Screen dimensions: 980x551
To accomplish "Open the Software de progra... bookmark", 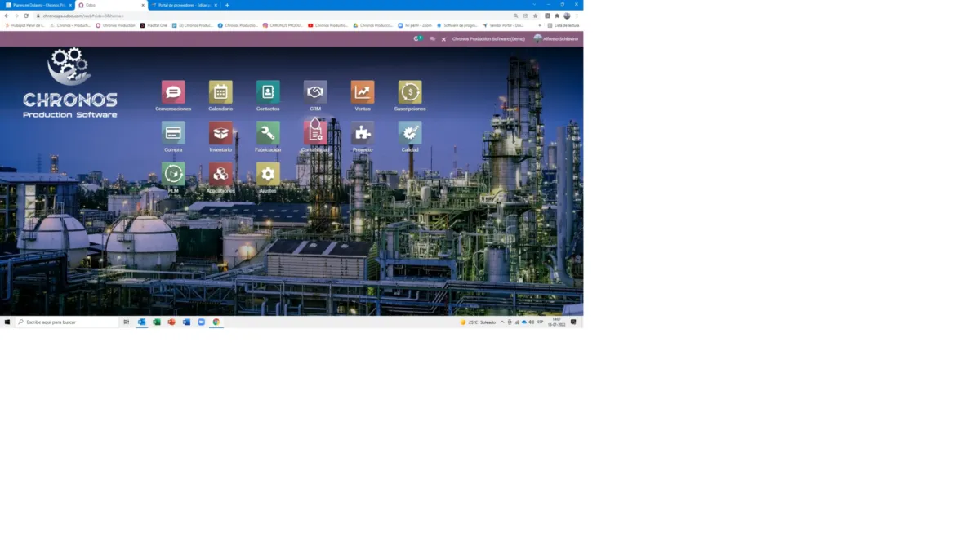I will point(457,25).
